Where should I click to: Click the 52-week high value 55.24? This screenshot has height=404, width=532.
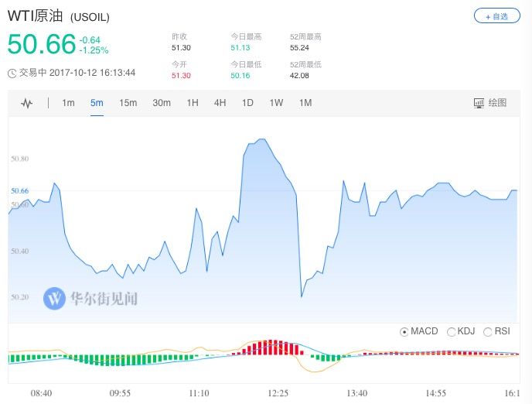pyautogui.click(x=299, y=48)
